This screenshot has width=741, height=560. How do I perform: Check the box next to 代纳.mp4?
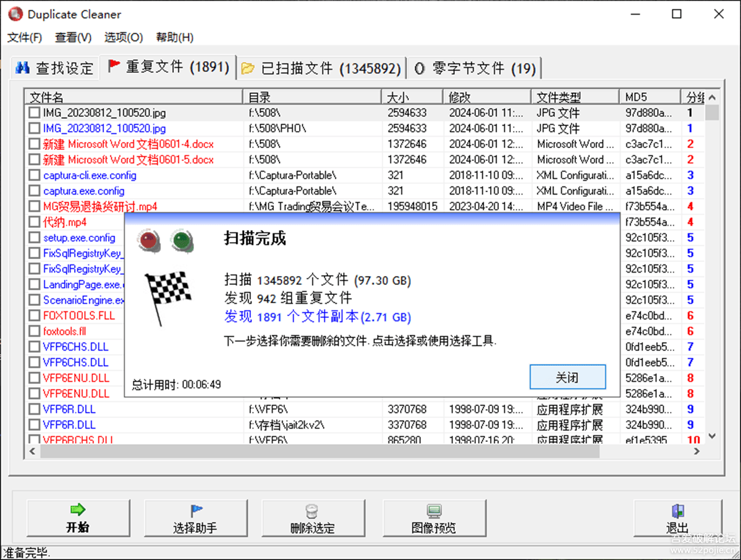[33, 222]
